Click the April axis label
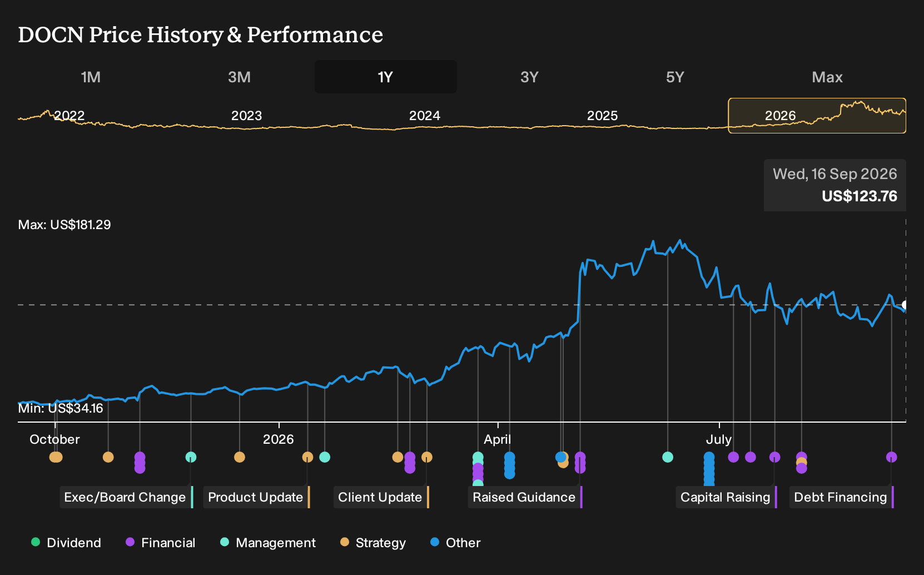 (497, 439)
